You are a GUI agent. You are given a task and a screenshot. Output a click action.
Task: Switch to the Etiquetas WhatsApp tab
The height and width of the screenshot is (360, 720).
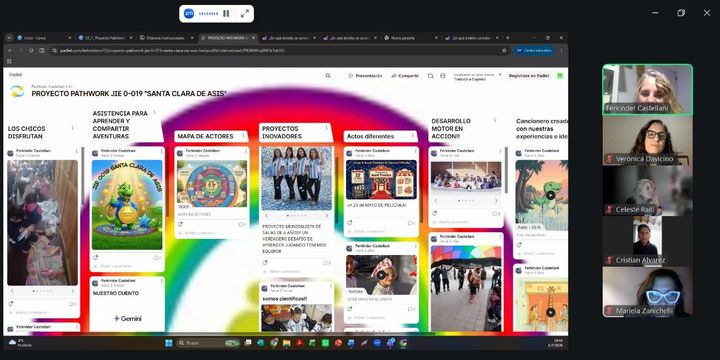point(166,38)
